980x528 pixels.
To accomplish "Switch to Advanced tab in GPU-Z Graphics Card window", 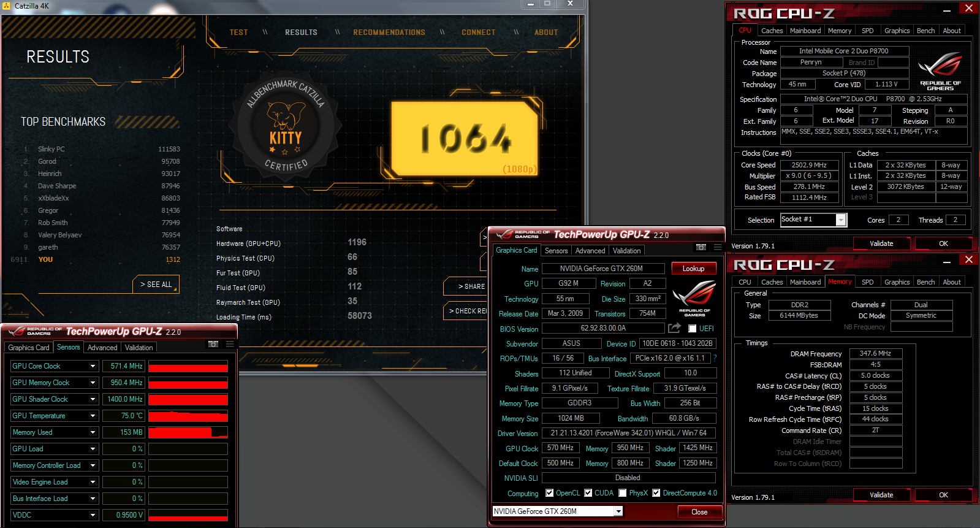I will 590,251.
